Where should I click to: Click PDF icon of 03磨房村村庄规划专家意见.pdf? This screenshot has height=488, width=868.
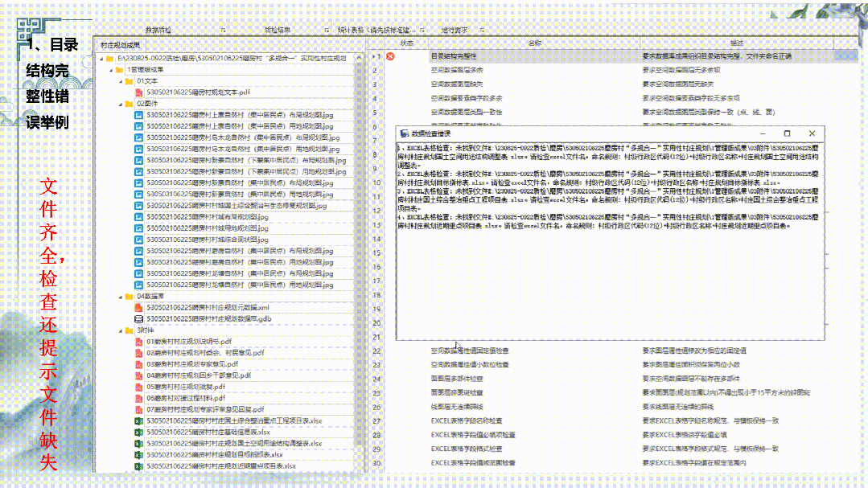coord(139,364)
